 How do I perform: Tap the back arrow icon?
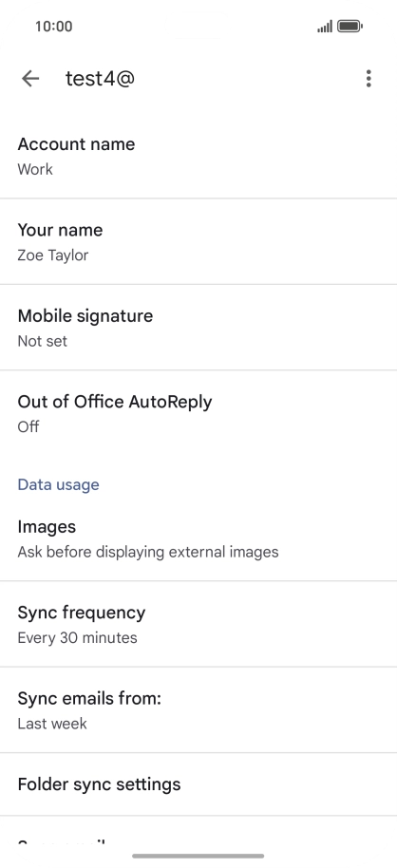30,79
